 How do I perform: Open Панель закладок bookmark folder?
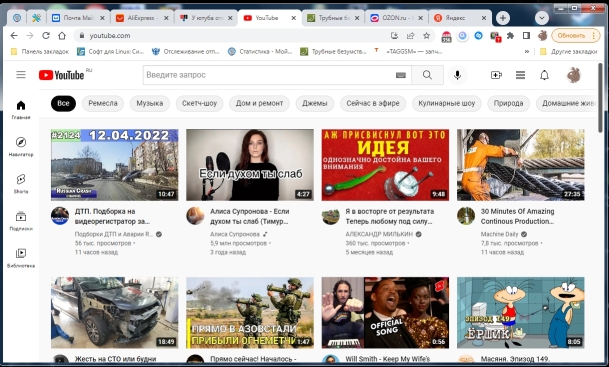(40, 51)
